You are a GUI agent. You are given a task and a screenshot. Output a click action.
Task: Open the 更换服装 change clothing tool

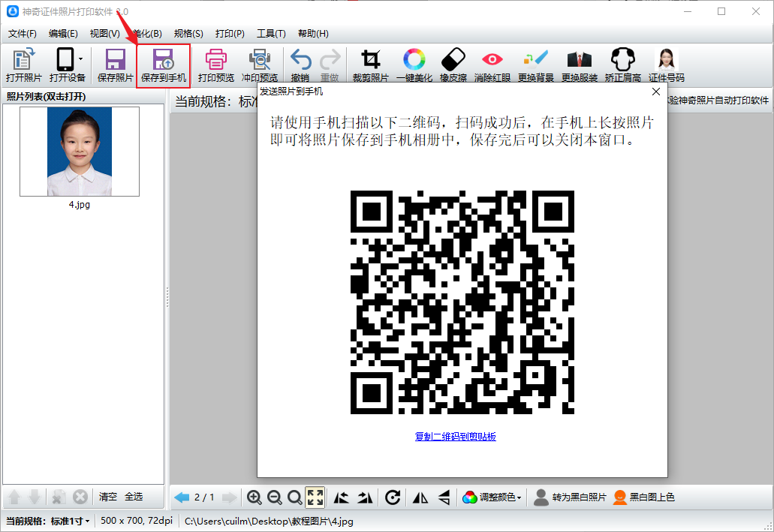click(580, 65)
